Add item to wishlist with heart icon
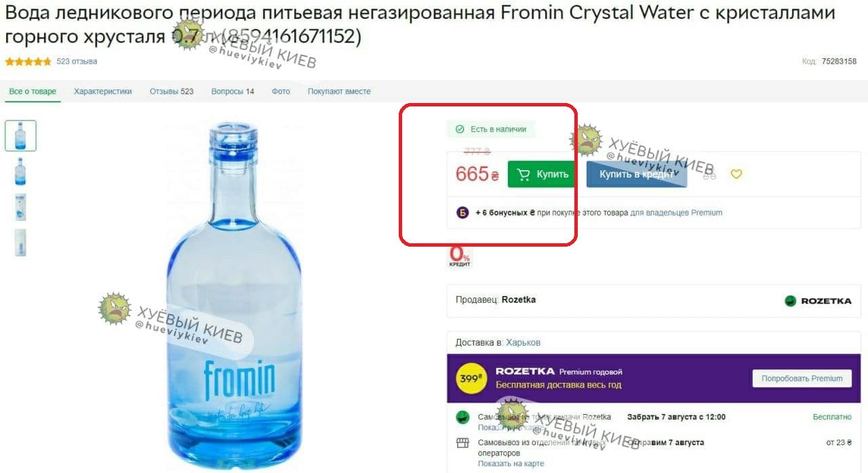 pos(736,174)
